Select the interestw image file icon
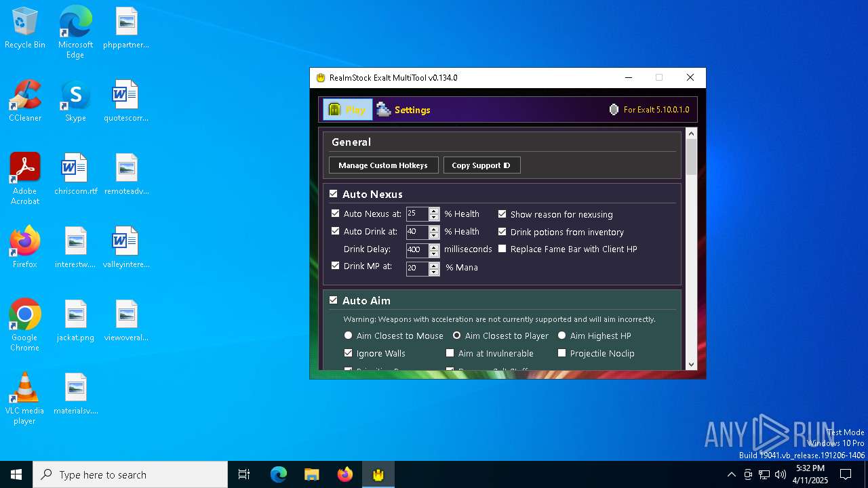Screen dimensions: 868x488 pos(75,248)
